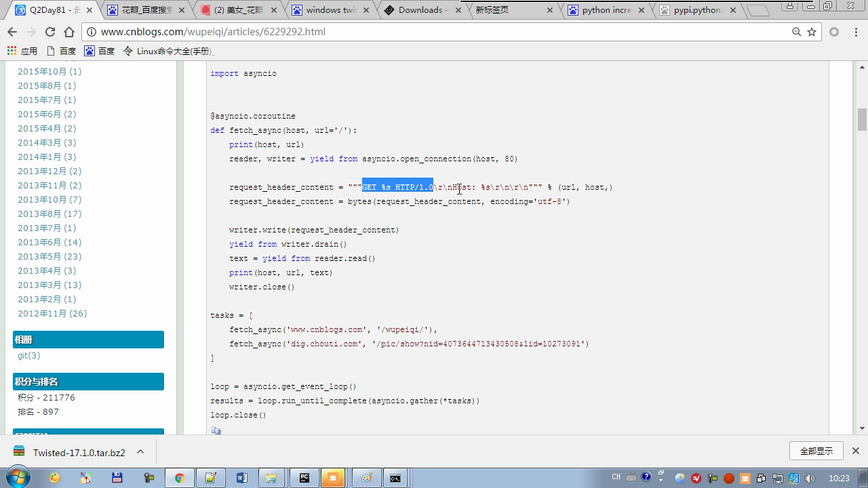Click the Show all downloads button
The height and width of the screenshot is (488, 868).
tap(816, 451)
